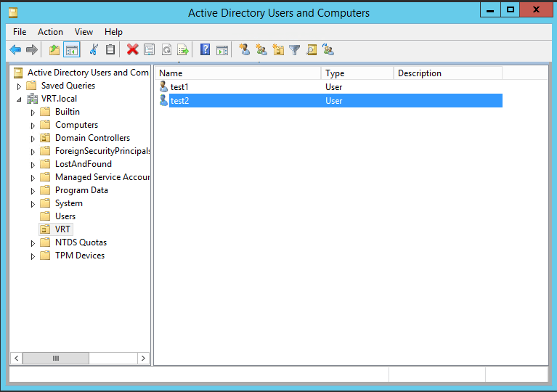
Task: Go up one level with folder icon
Action: 54,49
